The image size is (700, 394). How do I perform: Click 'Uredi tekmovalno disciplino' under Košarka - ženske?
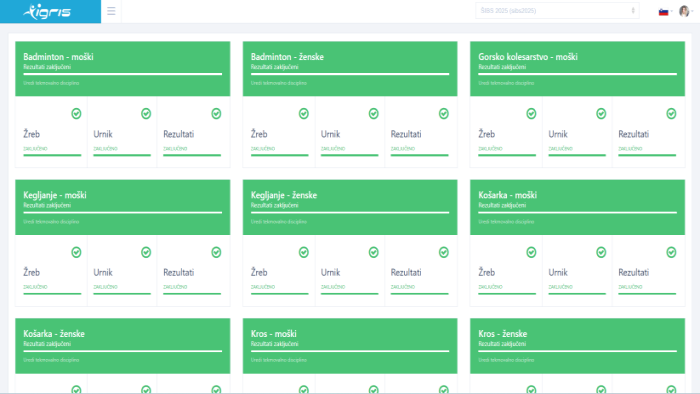coord(51,360)
